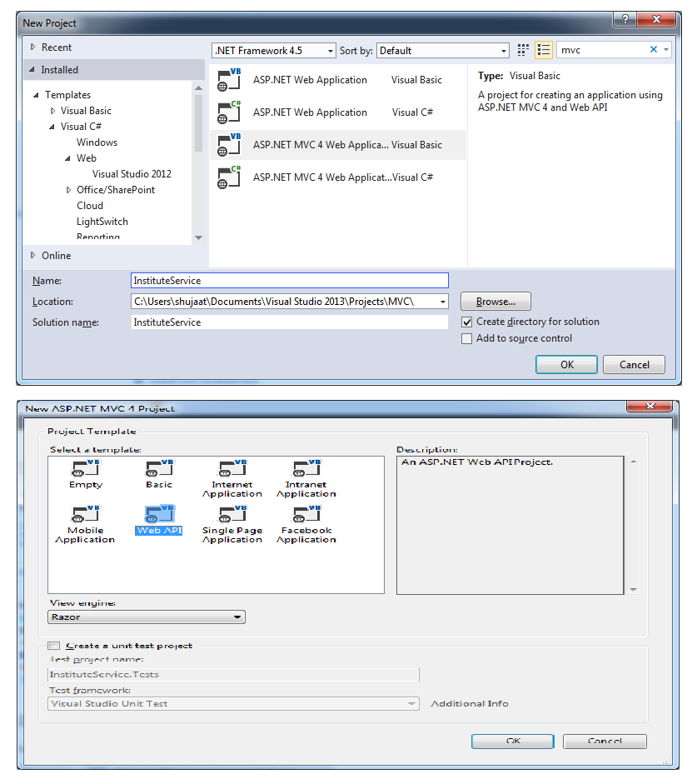The width and height of the screenshot is (697, 784).
Task: Select LightSwitch in the templates tree
Action: 102,222
